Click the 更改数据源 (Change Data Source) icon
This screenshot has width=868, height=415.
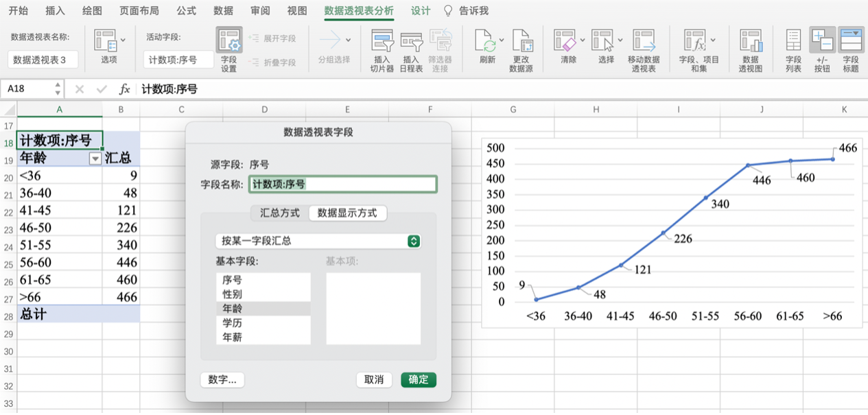(522, 42)
